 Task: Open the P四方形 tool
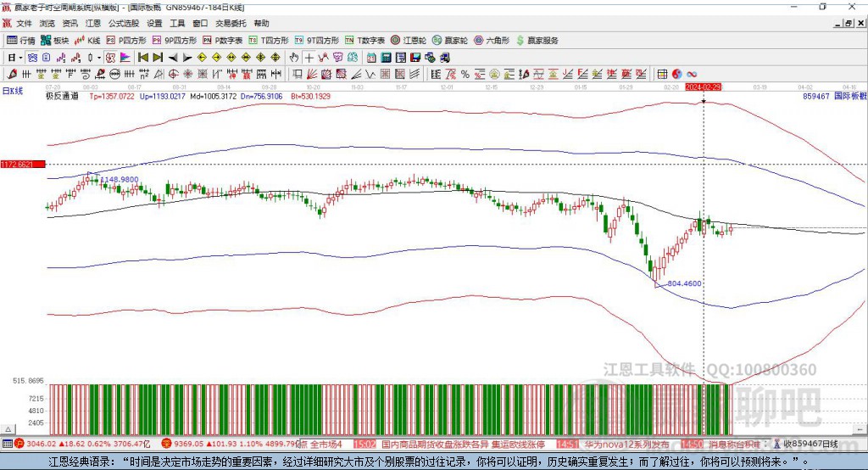coord(126,41)
